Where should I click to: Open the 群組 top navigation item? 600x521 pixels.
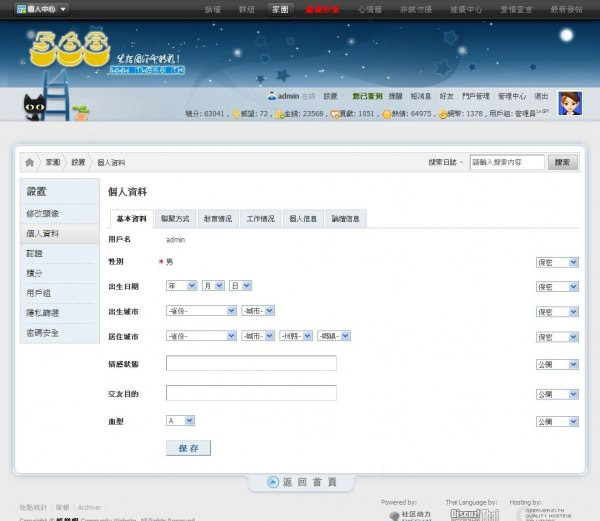[x=247, y=9]
